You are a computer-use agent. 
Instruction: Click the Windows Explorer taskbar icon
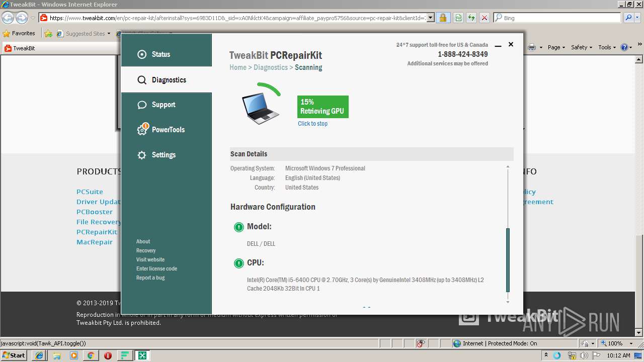click(57, 355)
